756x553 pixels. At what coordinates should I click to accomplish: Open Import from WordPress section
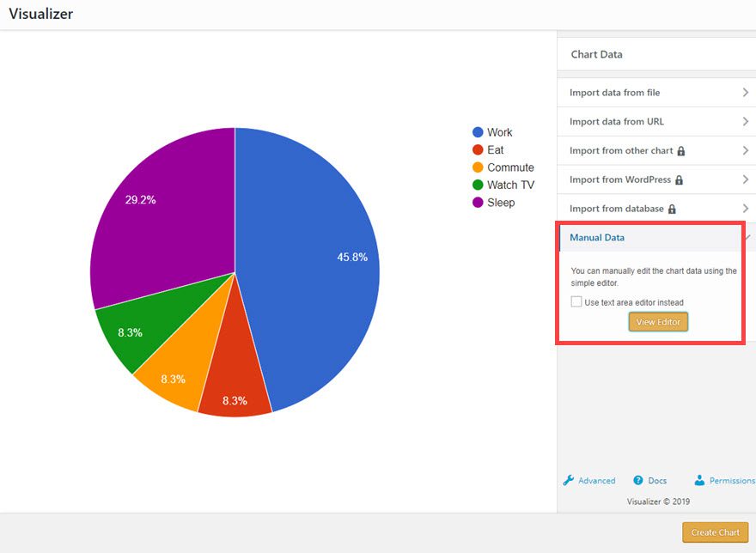coord(656,179)
